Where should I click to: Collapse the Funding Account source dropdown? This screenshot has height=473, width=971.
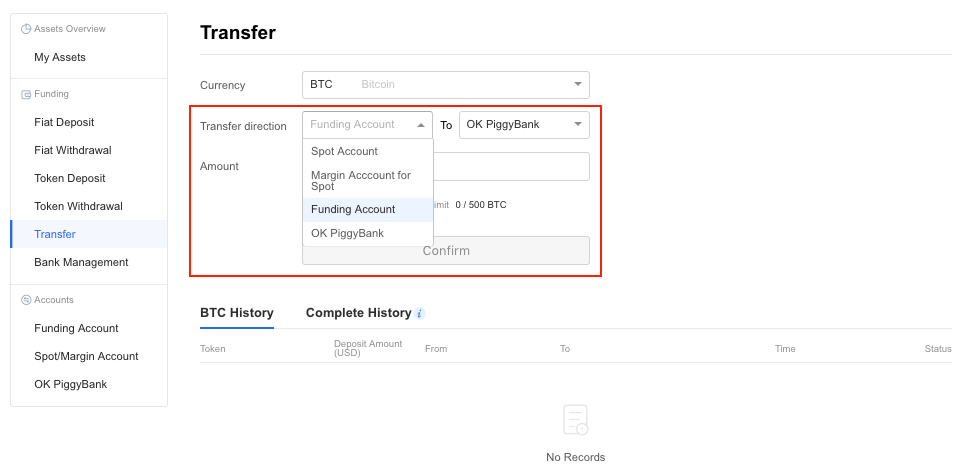click(367, 125)
